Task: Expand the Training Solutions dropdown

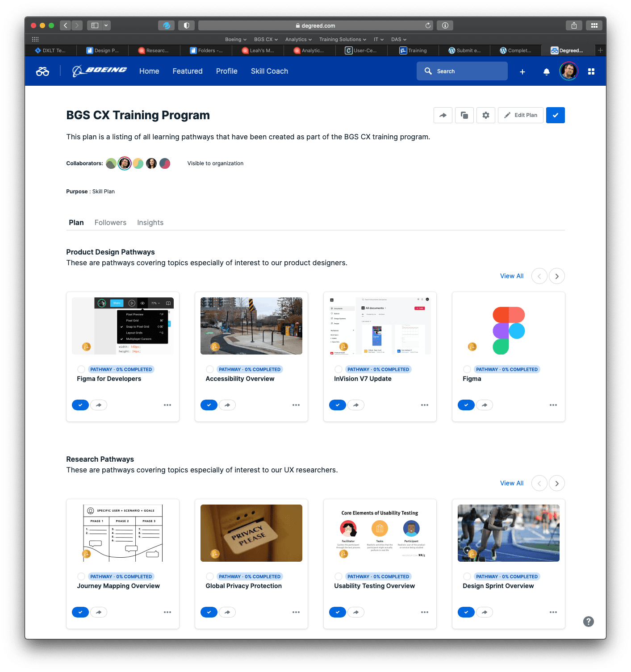Action: coord(342,39)
